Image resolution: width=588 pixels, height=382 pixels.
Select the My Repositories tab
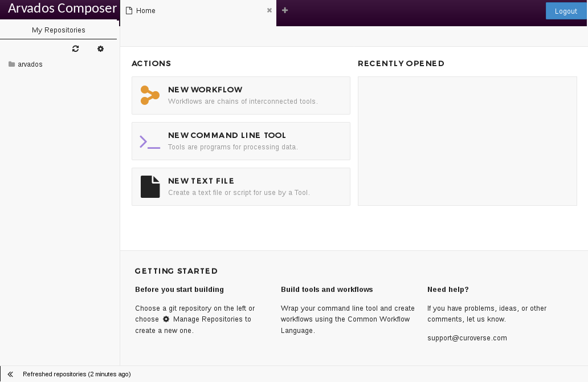59,30
